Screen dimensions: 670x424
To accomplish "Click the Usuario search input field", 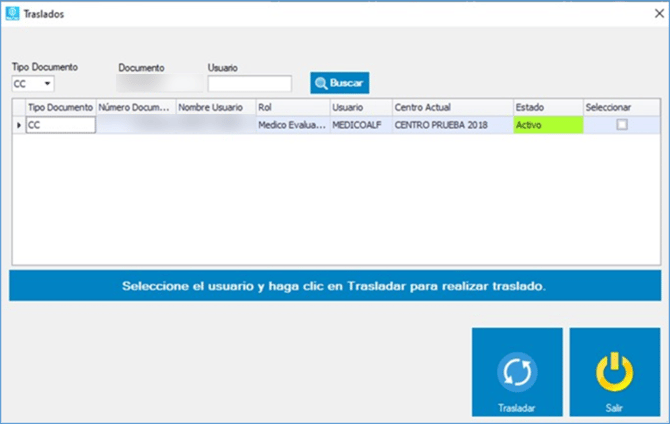I will point(250,84).
